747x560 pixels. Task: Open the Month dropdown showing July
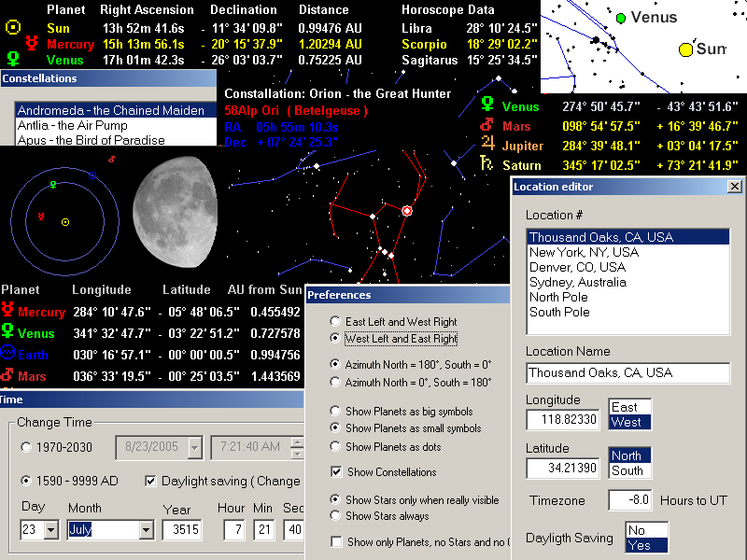coord(147,529)
